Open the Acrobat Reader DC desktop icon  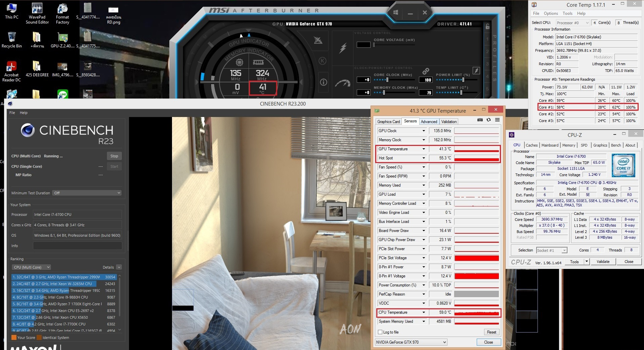coord(11,71)
